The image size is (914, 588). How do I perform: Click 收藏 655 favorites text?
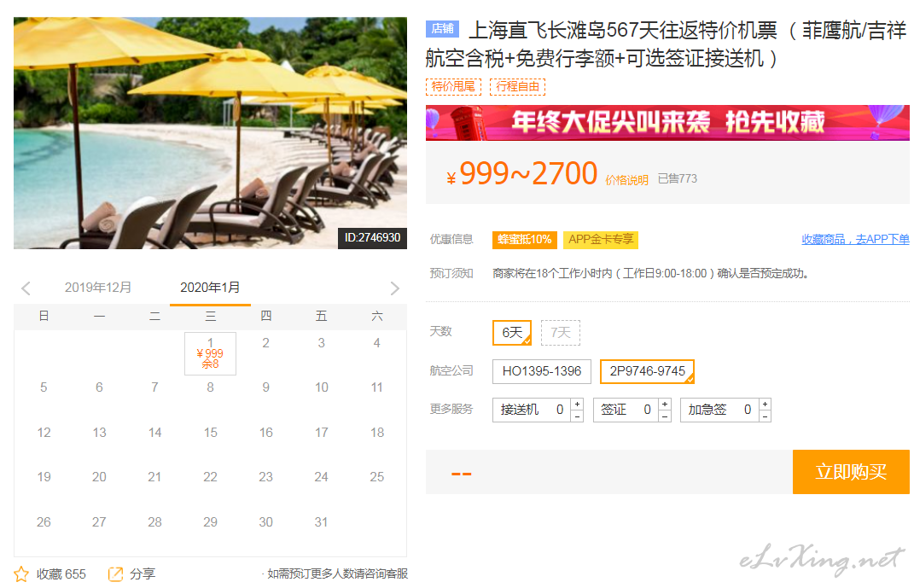61,574
